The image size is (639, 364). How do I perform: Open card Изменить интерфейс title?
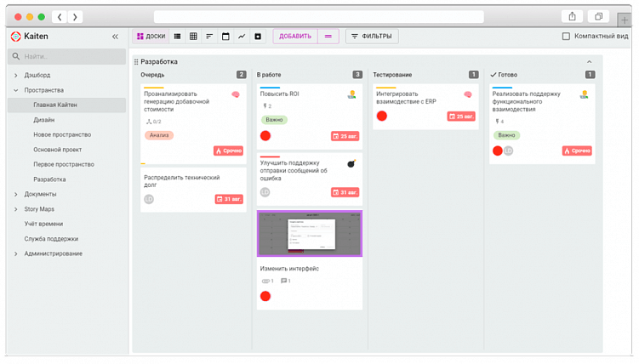tap(289, 269)
